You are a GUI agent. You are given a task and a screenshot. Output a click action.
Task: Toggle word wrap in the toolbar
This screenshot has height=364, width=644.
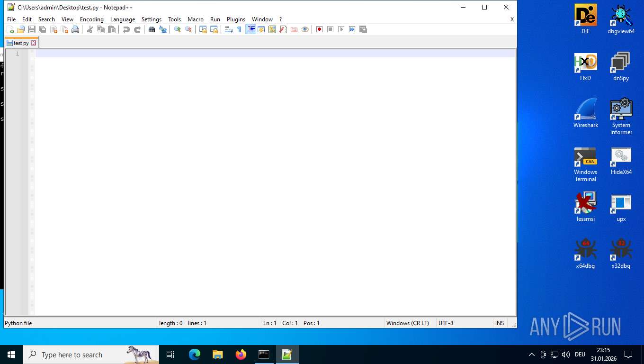229,29
